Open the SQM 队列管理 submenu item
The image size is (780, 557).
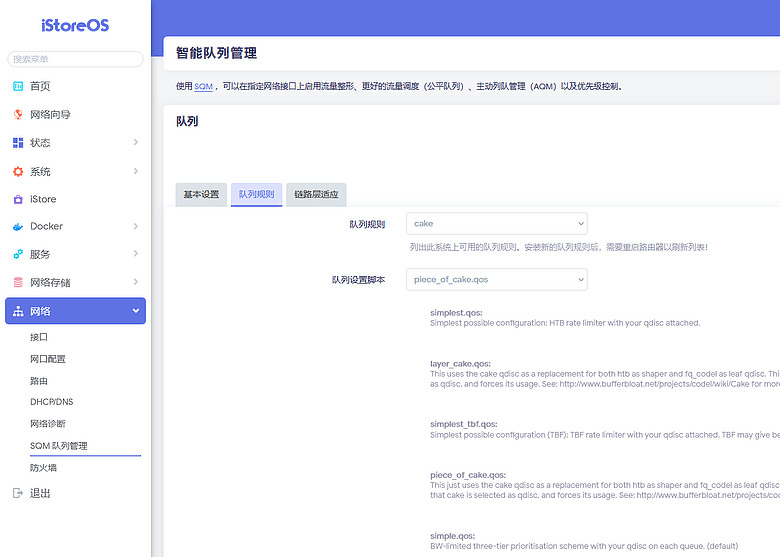point(59,446)
